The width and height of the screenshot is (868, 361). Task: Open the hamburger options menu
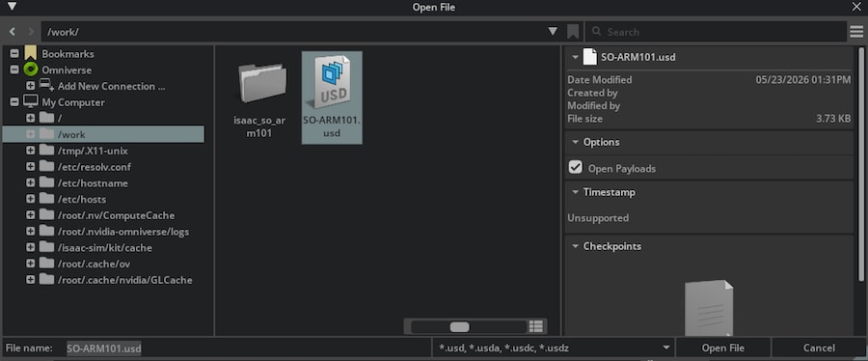click(855, 32)
